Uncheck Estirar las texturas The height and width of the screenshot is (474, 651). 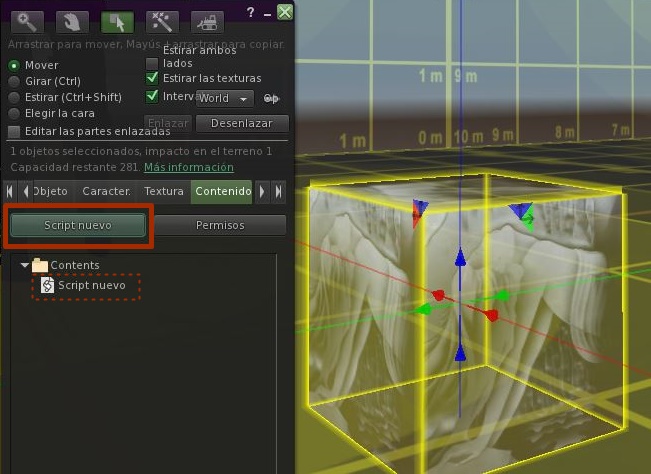[x=152, y=79]
